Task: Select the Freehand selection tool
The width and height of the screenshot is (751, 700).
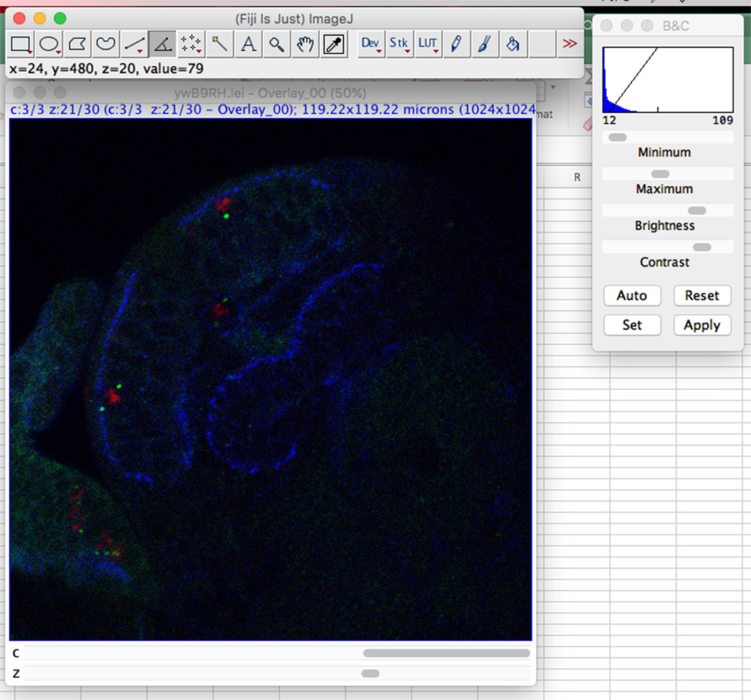Action: pos(106,44)
